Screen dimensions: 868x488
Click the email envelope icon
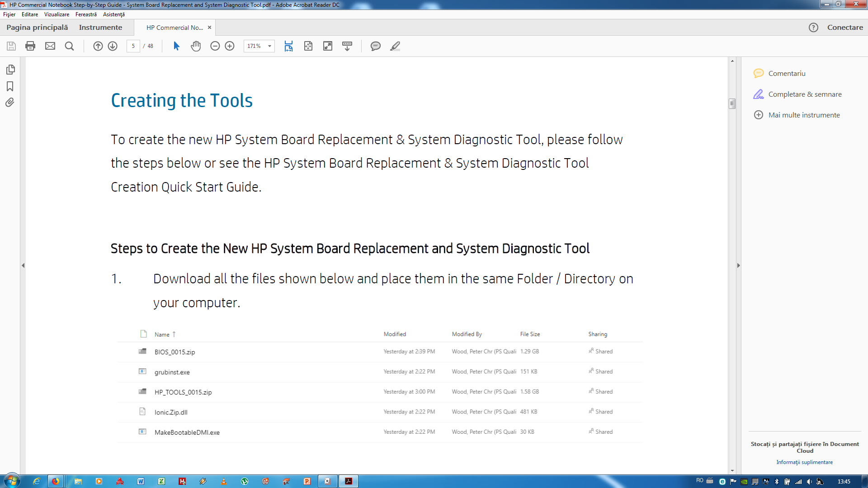coord(50,46)
